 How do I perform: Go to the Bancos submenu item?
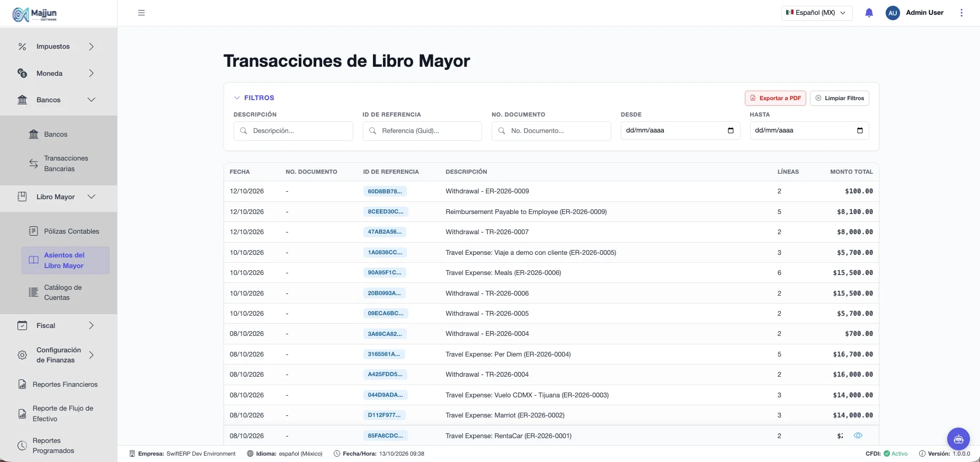66,135
